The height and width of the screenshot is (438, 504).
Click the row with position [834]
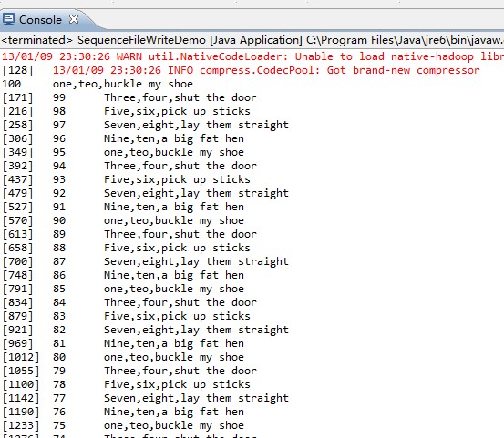click(129, 302)
